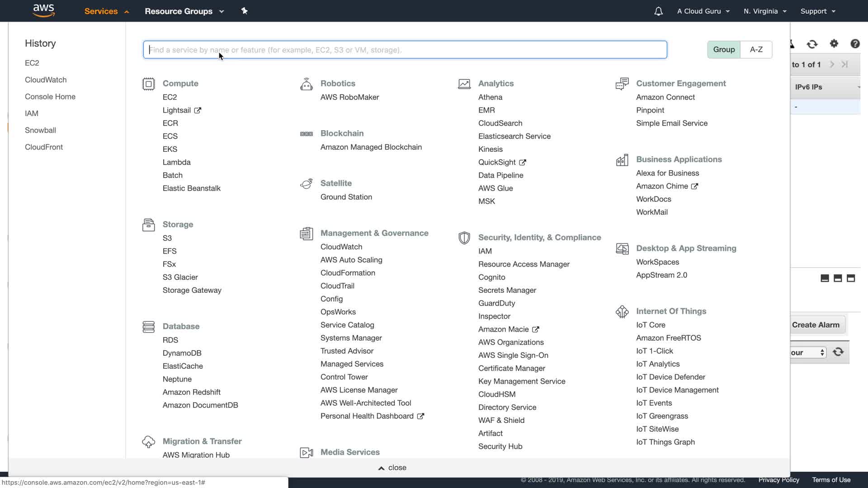Image resolution: width=868 pixels, height=488 pixels.
Task: Open the N. Virginia region dropdown
Action: coord(765,11)
